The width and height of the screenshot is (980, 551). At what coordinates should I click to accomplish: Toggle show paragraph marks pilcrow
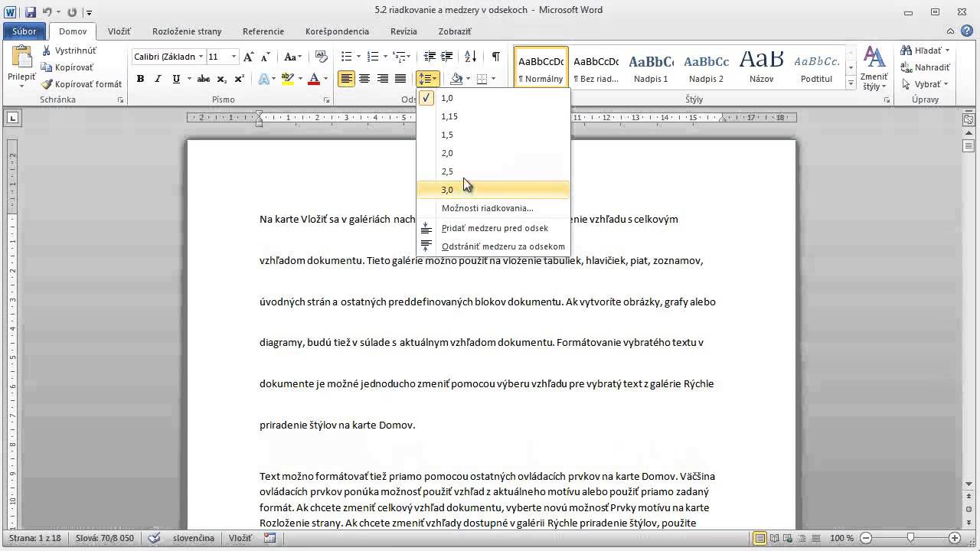496,57
